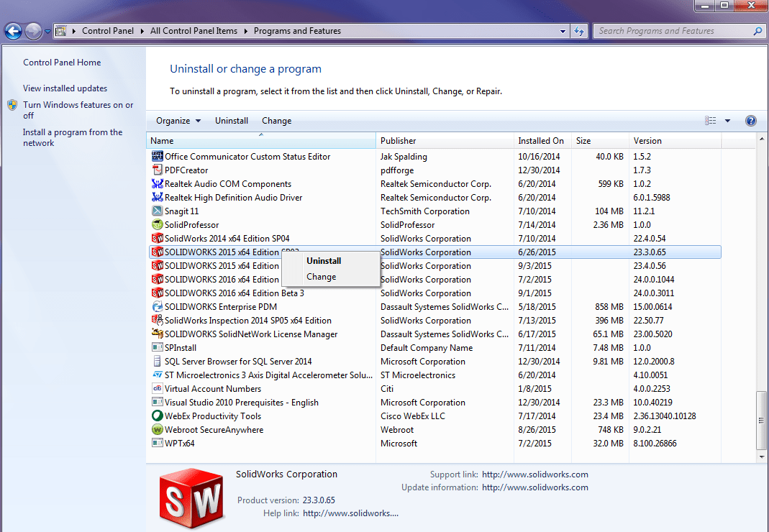This screenshot has width=769, height=532.
Task: Click SOLIDWORKS 2016 x64 Edition Beta 3 icon
Action: tap(157, 293)
